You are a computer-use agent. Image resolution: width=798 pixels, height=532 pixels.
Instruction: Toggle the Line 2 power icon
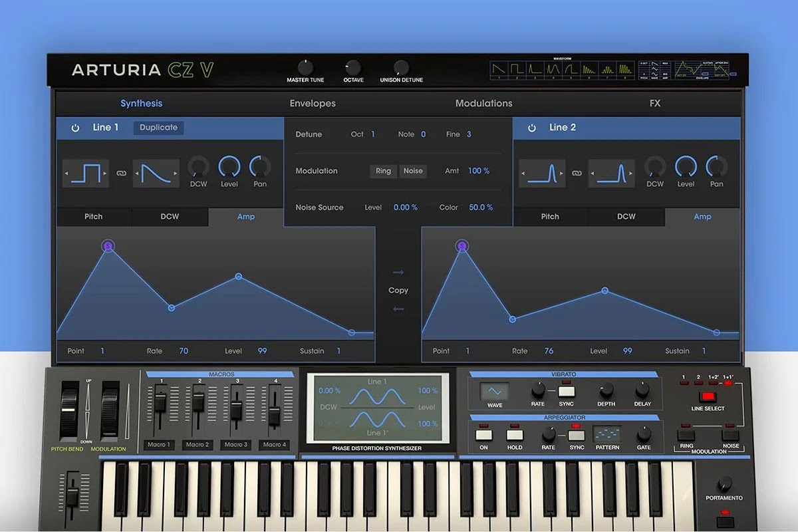pos(532,128)
